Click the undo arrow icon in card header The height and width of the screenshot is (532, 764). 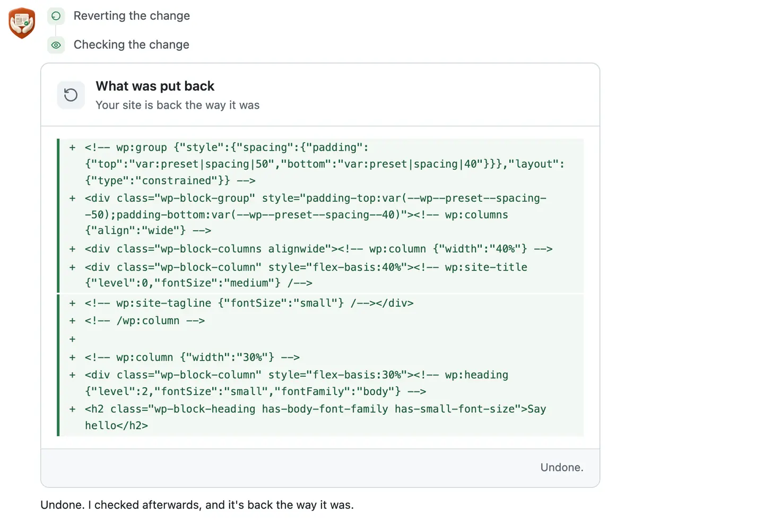point(71,95)
